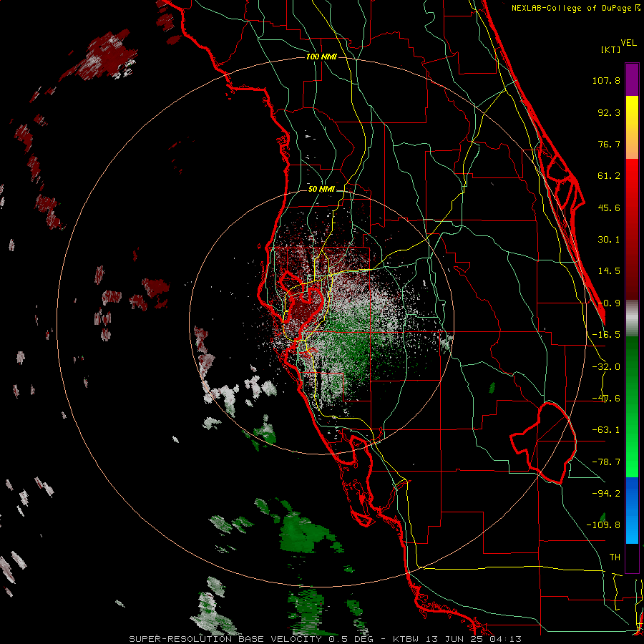
Task: Select the -63.1 legend value
Action: coord(606,430)
